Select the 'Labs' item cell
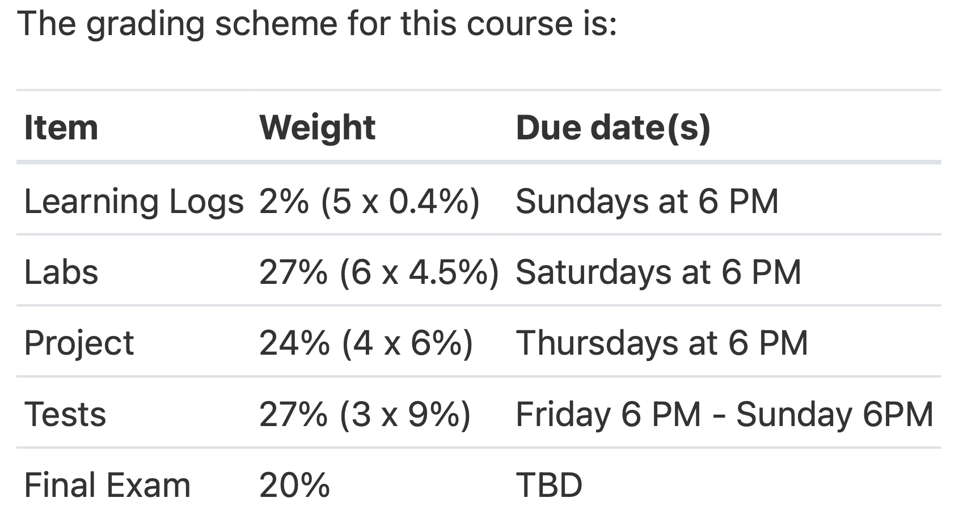The width and height of the screenshot is (980, 519). coord(61,272)
